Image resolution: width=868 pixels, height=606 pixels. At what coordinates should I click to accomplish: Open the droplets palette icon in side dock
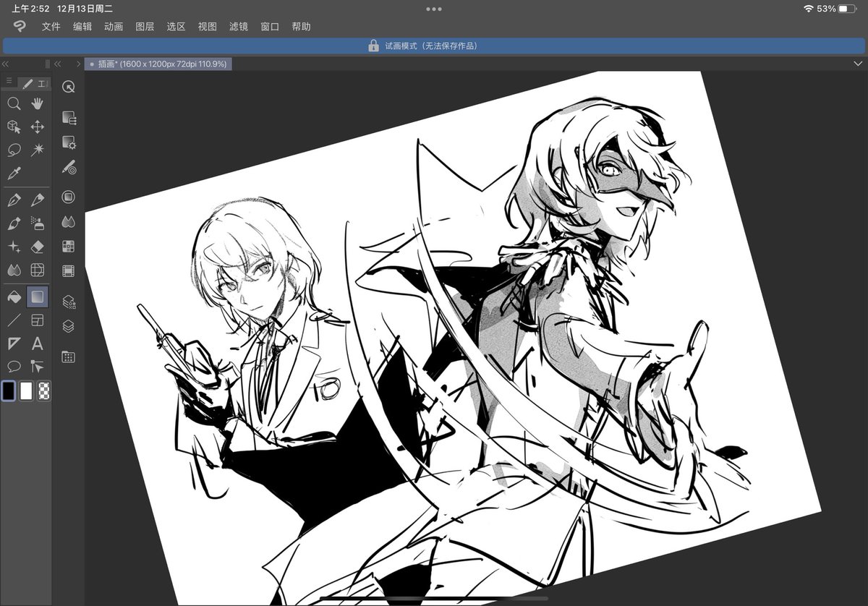tap(69, 221)
